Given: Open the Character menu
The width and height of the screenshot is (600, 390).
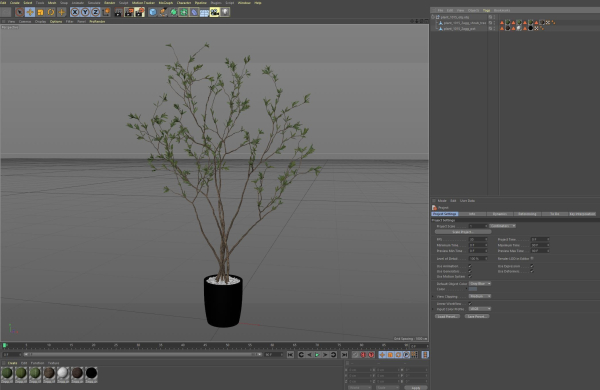Looking at the screenshot, I should coord(184,3).
